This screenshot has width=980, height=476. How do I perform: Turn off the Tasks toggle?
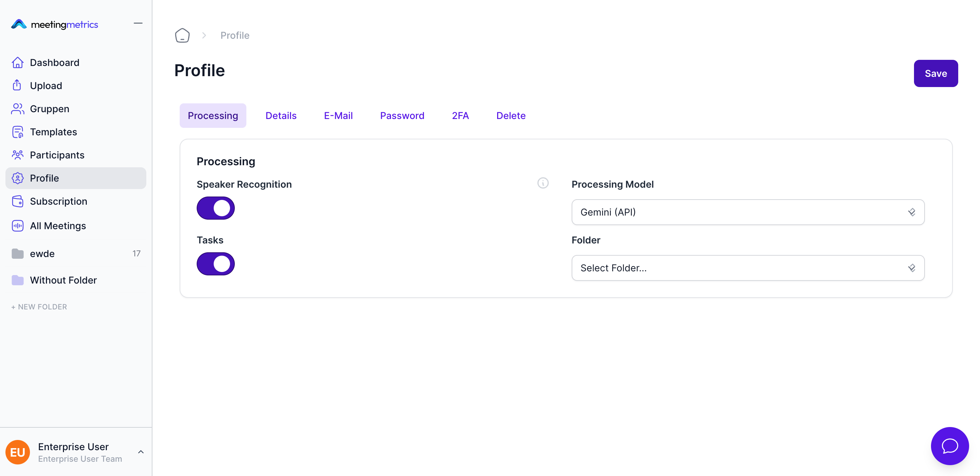tap(215, 264)
